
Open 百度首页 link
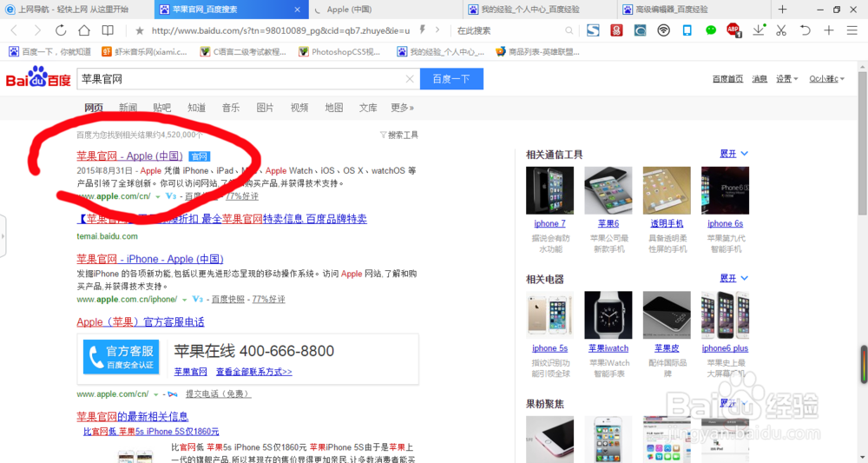727,79
